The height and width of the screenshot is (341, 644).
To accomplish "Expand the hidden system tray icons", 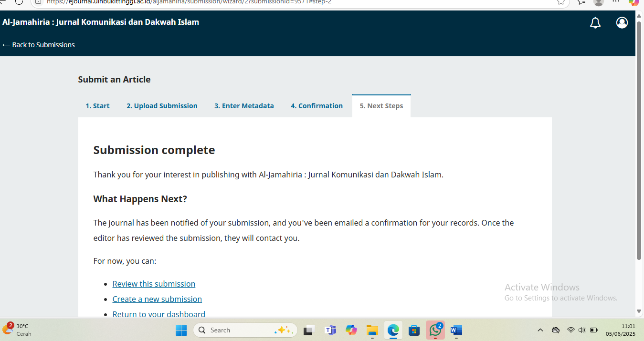I will (x=540, y=330).
